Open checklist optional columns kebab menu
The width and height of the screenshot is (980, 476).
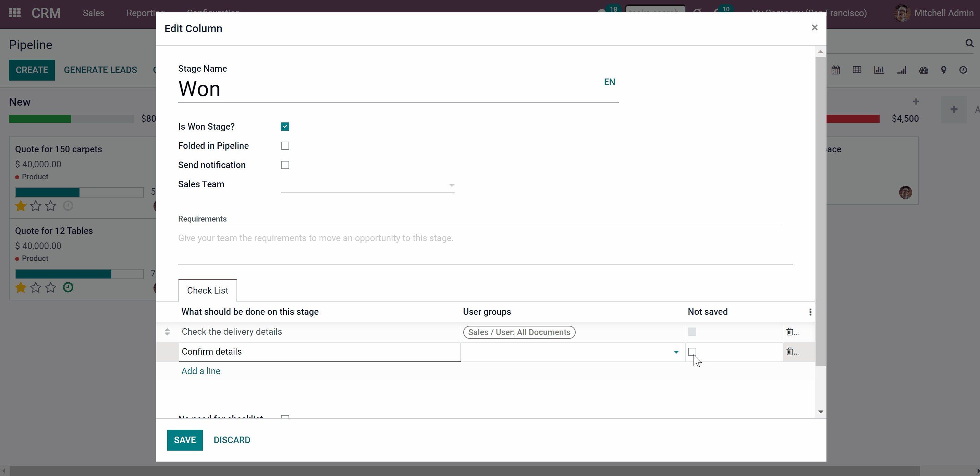(810, 312)
